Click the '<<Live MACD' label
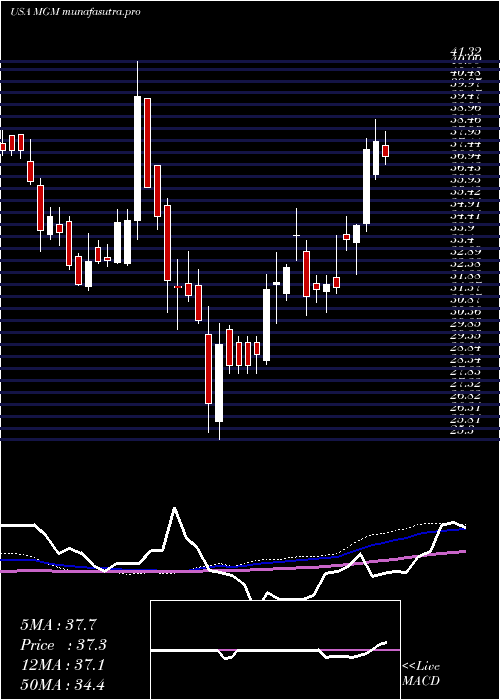The height and width of the screenshot is (700, 500). 421,674
